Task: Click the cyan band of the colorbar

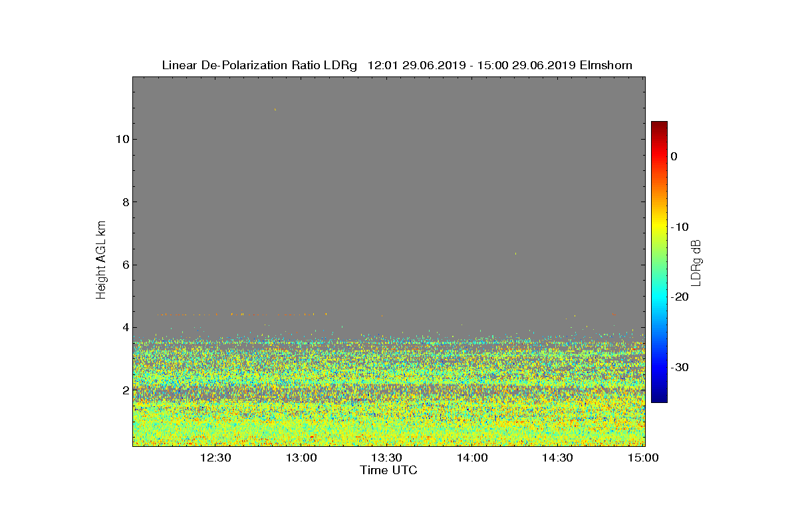Action: [659, 297]
